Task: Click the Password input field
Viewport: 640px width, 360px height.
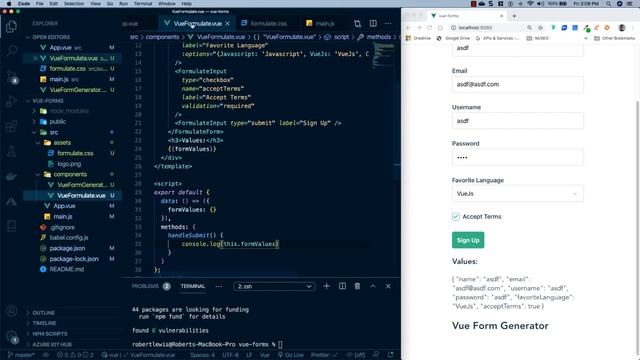Action: tap(518, 157)
